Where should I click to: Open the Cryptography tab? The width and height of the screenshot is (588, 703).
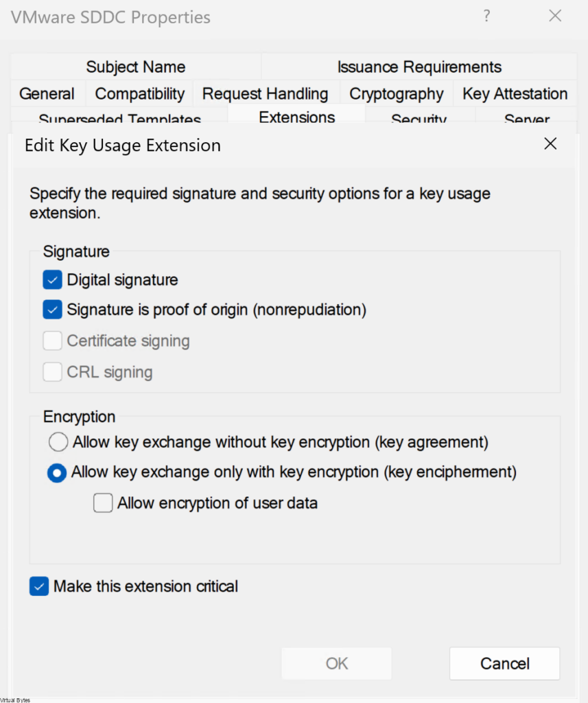[396, 93]
